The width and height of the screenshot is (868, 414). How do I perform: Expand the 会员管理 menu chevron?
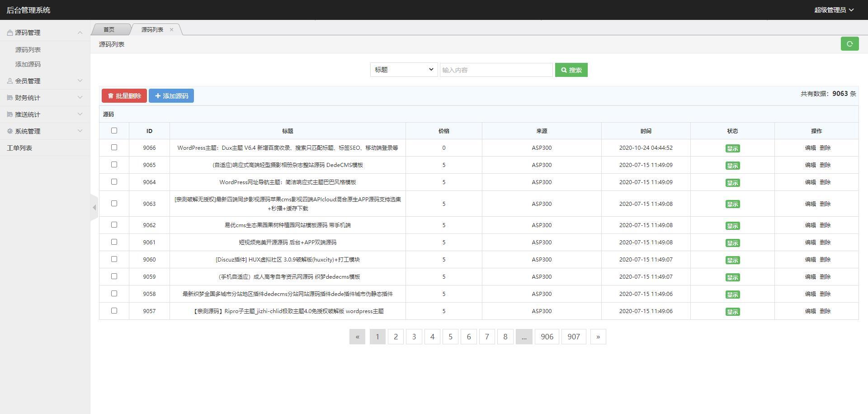click(80, 81)
